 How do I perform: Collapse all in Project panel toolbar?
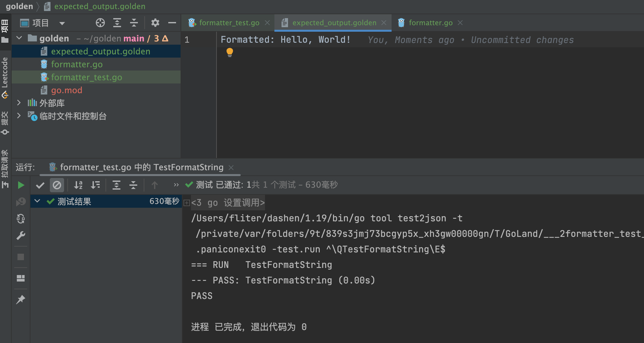(134, 23)
